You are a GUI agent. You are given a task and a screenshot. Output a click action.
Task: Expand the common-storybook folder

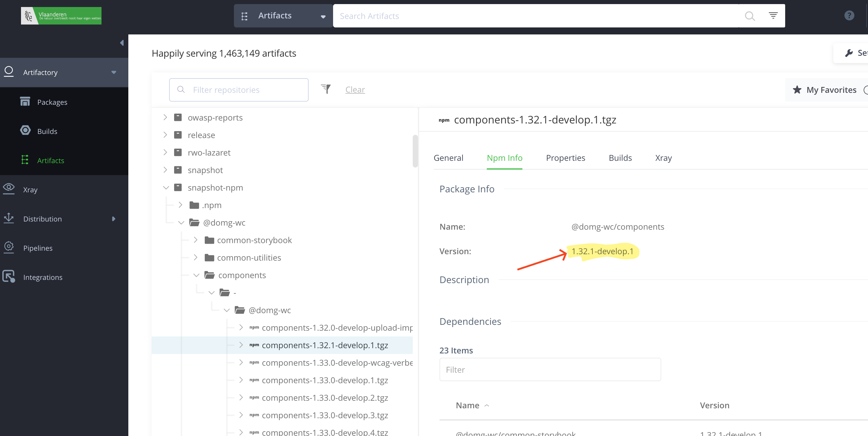click(195, 240)
